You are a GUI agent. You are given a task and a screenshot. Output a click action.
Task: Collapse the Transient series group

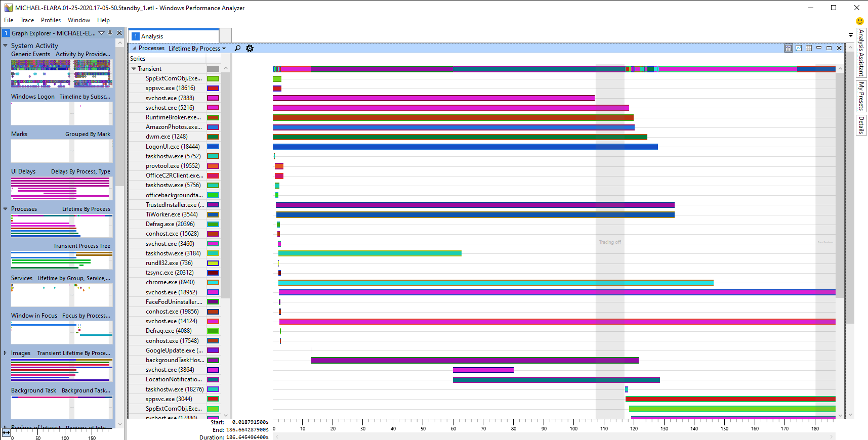pyautogui.click(x=134, y=69)
